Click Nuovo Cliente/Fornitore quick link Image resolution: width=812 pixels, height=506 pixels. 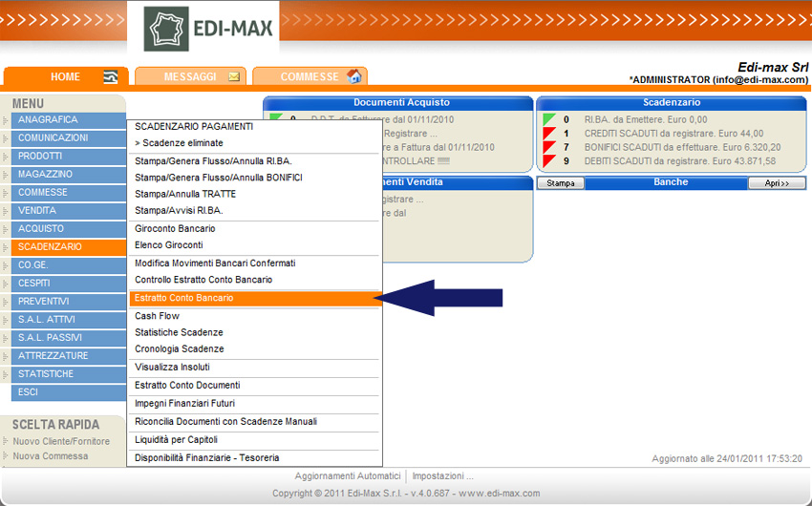click(61, 441)
